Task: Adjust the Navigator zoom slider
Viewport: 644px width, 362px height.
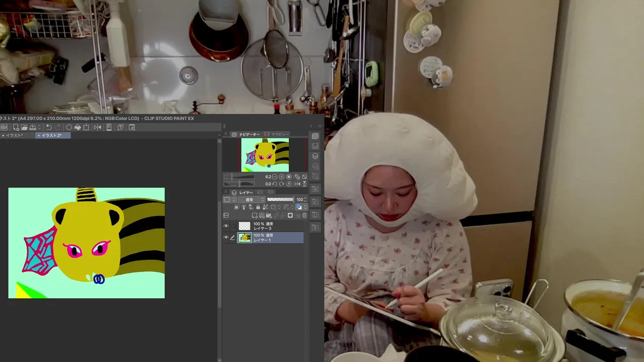Action: click(239, 176)
